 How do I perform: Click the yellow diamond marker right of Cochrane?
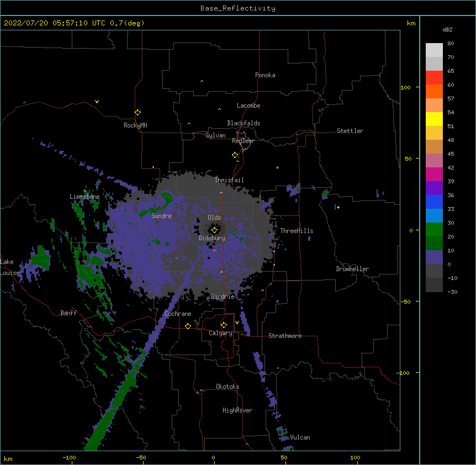point(188,326)
